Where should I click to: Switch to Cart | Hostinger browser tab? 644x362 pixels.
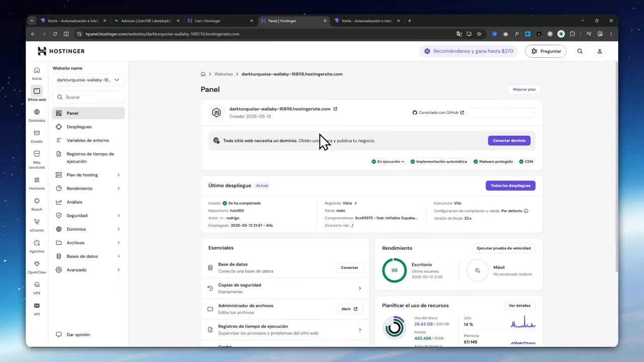(x=220, y=21)
